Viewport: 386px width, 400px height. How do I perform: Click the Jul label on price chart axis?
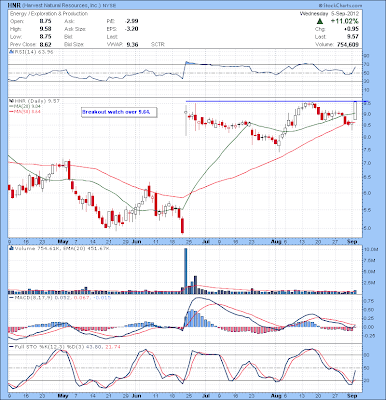206,241
